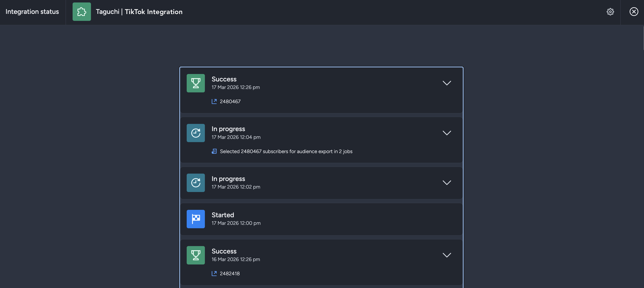644x288 pixels.
Task: Click the document icon beside the subscribers export message
Action: (x=214, y=151)
